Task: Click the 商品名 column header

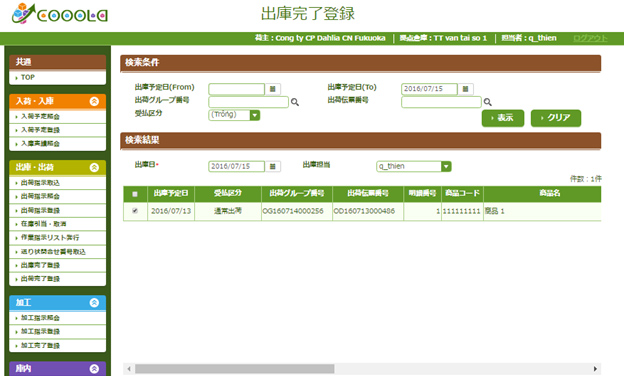Action: click(x=542, y=194)
